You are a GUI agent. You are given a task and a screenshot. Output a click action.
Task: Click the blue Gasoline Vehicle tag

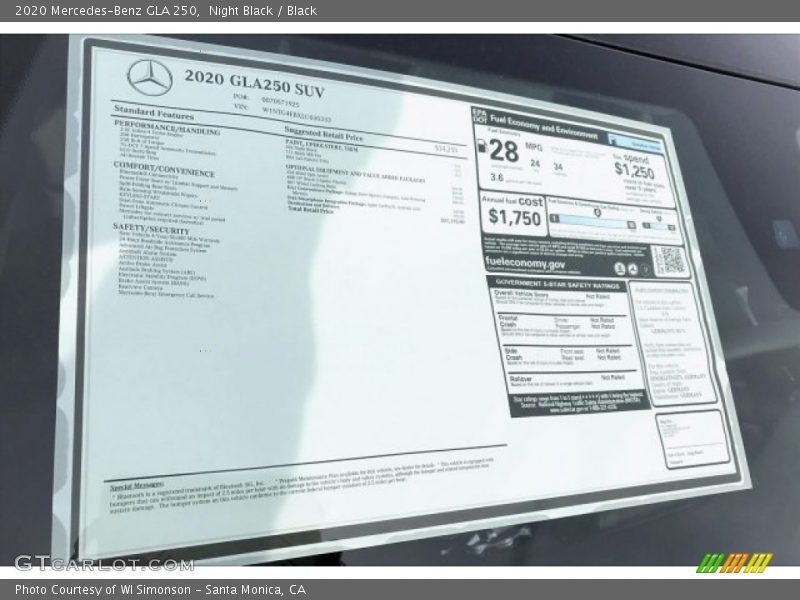(638, 143)
